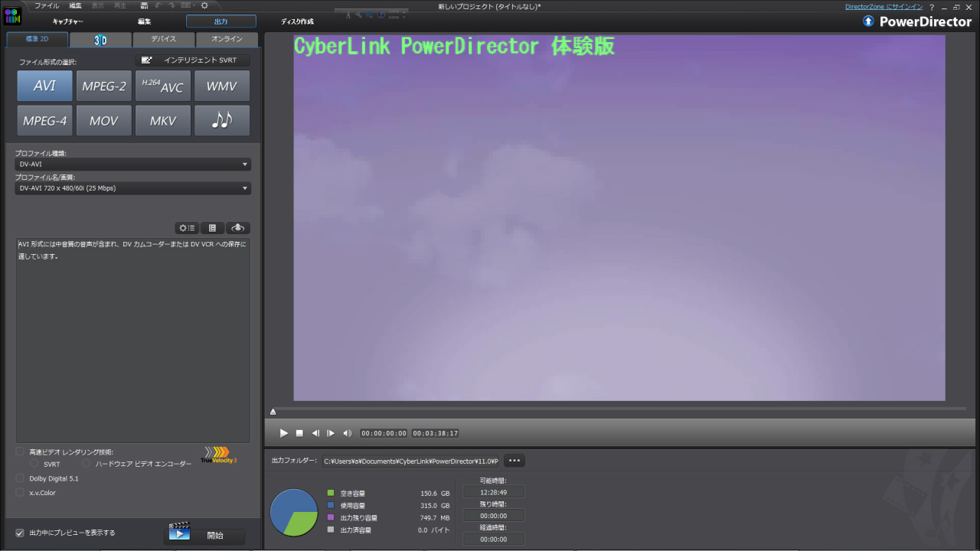This screenshot has width=980, height=551.
Task: Uncheck the 出力中にプレビューを表示する checkbox
Action: [20, 533]
